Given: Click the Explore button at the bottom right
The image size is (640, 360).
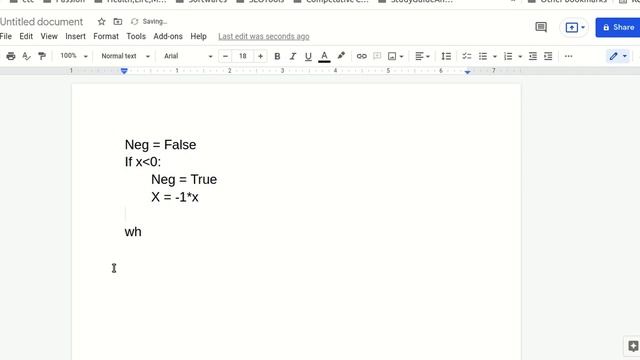Looking at the screenshot, I should [633, 346].
